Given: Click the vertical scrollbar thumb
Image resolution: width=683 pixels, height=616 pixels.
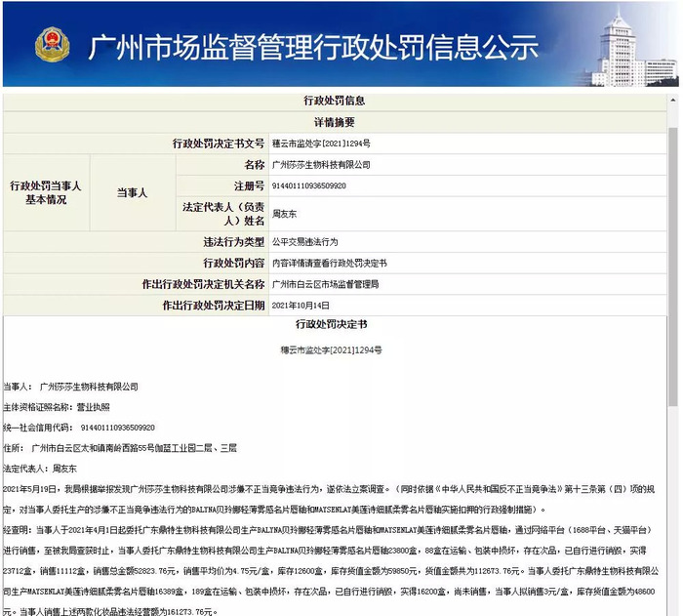Looking at the screenshot, I should pyautogui.click(x=673, y=267).
